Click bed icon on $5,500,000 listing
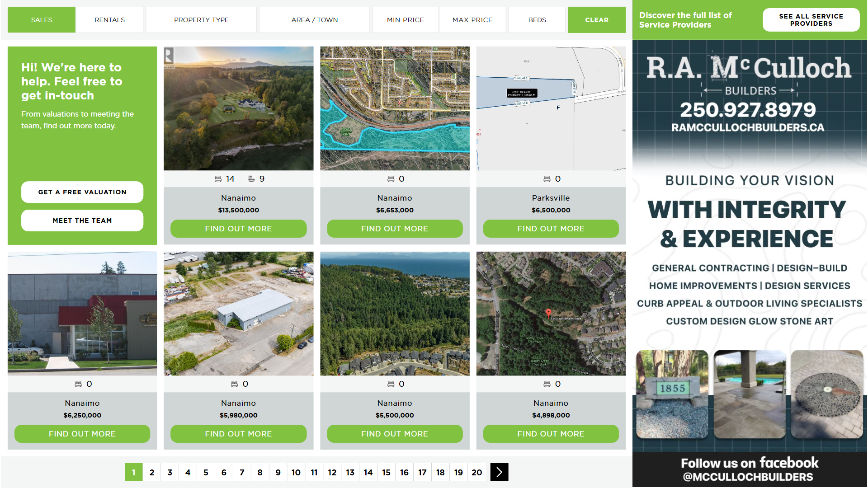Image resolution: width=868 pixels, height=488 pixels. pos(391,384)
